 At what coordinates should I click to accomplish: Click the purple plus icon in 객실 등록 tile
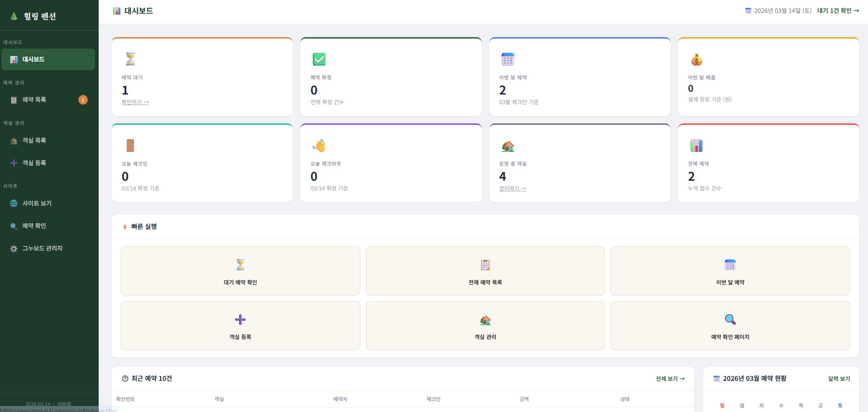click(240, 319)
